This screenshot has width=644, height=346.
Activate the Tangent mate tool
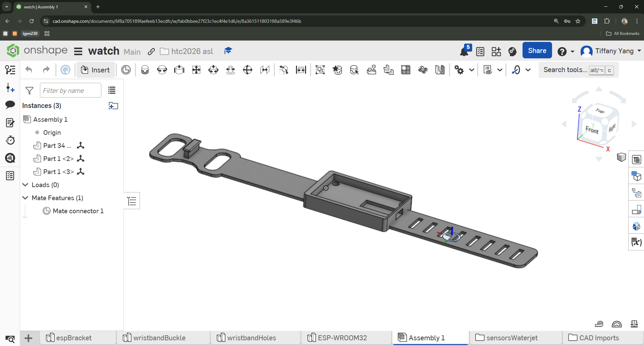click(x=284, y=70)
